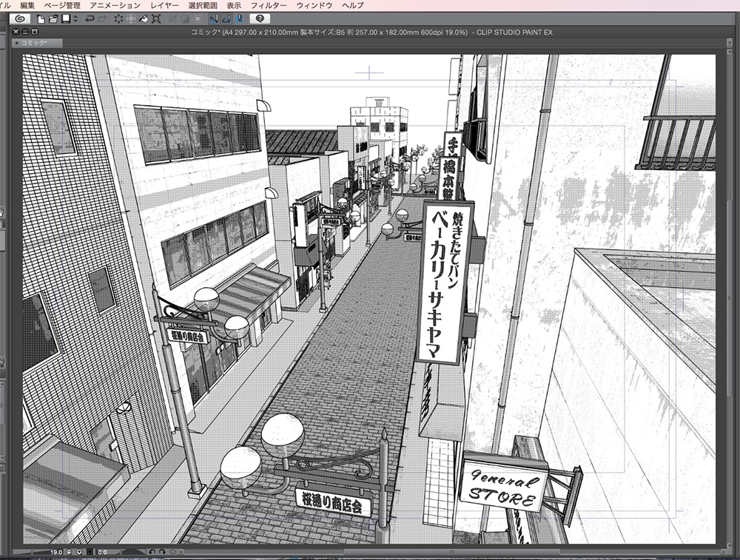Viewport: 740px width, 560px height.
Task: Redo using the redo arrow icon
Action: click(x=102, y=21)
